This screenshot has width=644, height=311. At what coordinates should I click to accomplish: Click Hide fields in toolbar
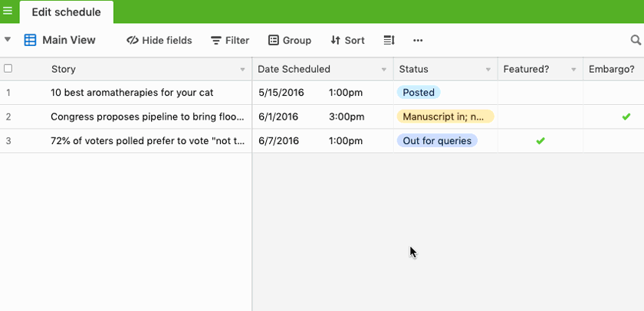click(x=159, y=41)
